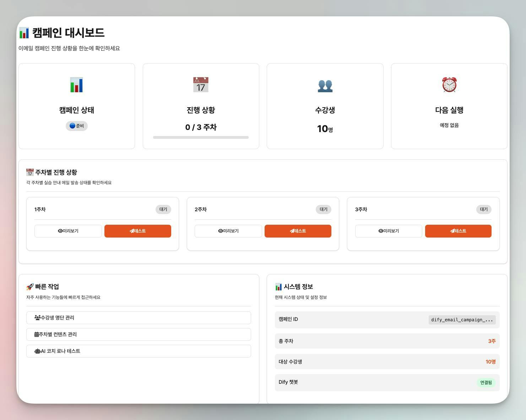Click the 3주 value in 총 주차 row
Screen dimensions: 526x420
coord(492,341)
